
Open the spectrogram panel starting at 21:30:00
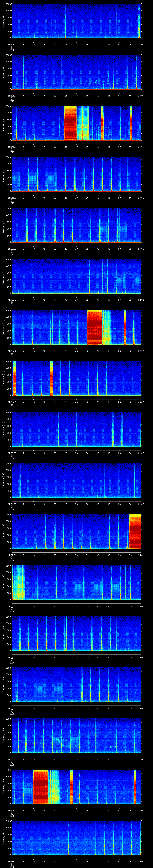[x=76, y=430]
